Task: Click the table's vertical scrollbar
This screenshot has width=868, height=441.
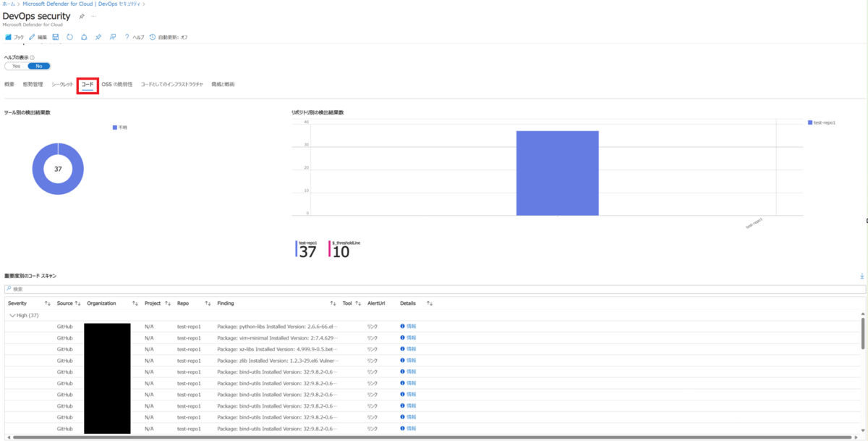Action: tap(862, 332)
